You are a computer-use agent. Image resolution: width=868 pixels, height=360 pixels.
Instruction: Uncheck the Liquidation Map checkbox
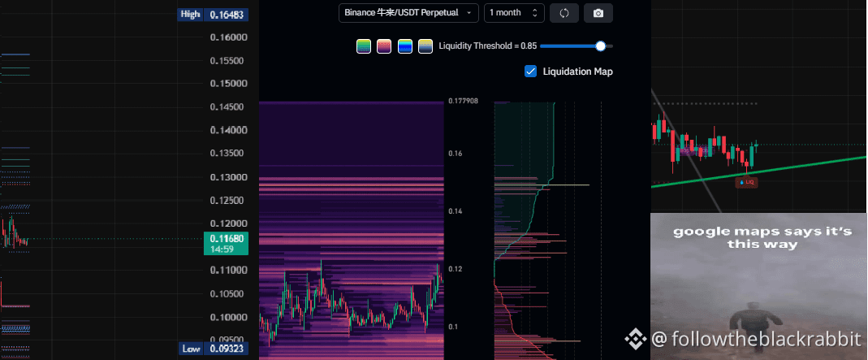530,72
